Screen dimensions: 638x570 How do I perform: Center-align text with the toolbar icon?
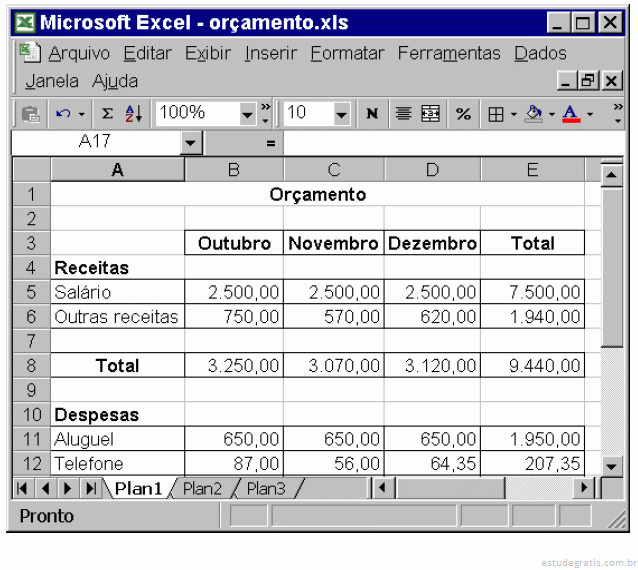click(403, 114)
